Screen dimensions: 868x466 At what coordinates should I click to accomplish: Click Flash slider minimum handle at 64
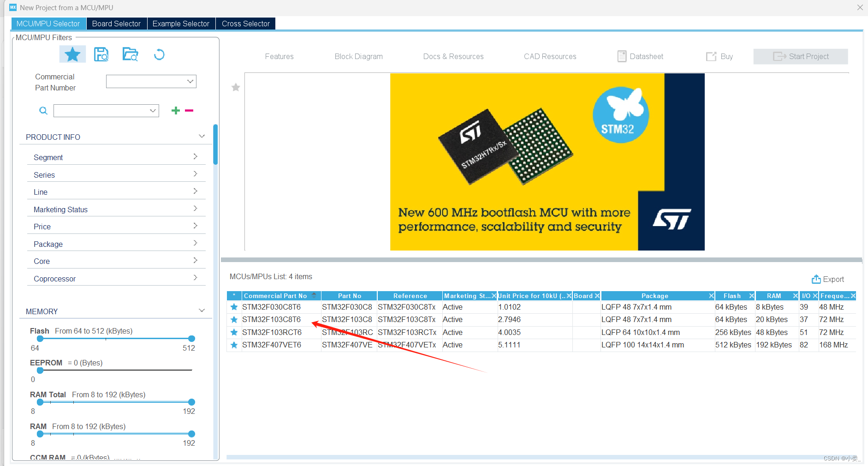pos(40,339)
